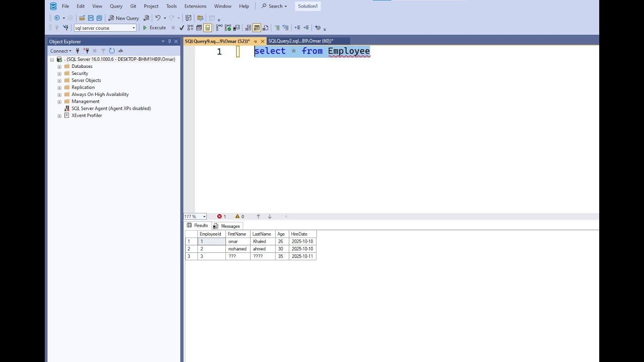Switch to the Messages tab

click(227, 226)
